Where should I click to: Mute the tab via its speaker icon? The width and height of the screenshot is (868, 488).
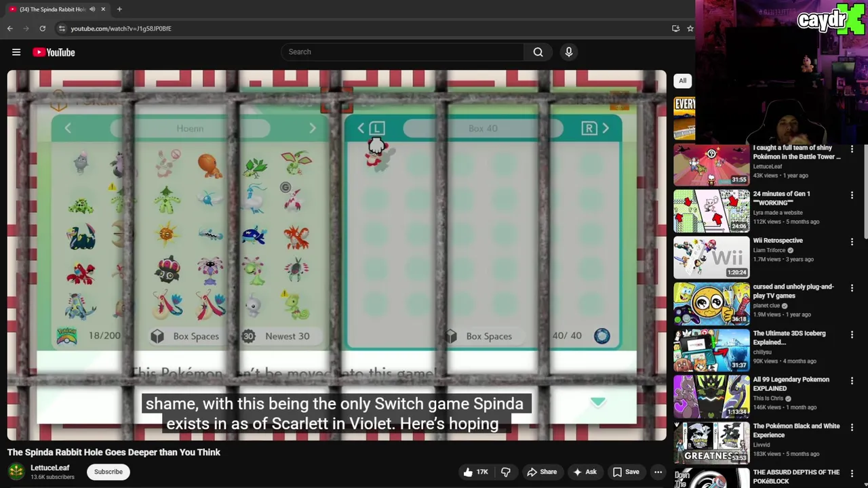[x=92, y=9]
